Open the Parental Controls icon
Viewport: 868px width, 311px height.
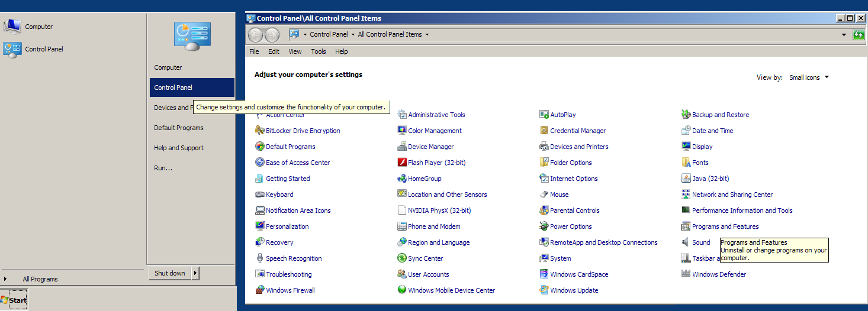tap(544, 210)
